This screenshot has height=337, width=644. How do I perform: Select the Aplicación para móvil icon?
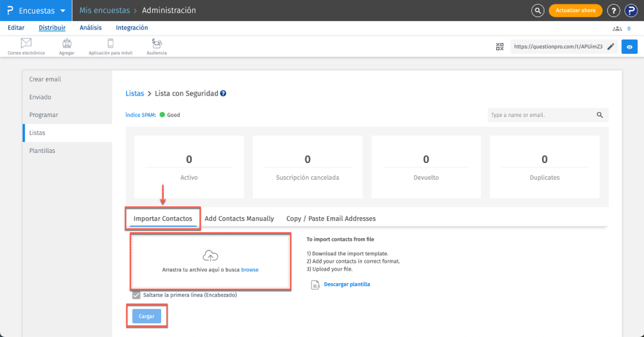[x=111, y=44]
